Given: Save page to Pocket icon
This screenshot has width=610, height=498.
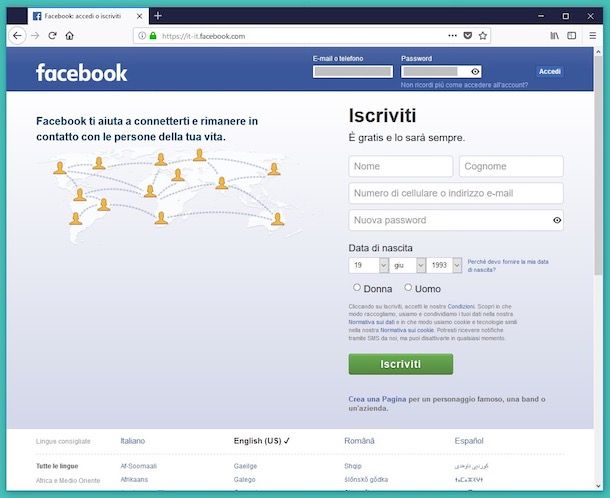Looking at the screenshot, I should 468,36.
